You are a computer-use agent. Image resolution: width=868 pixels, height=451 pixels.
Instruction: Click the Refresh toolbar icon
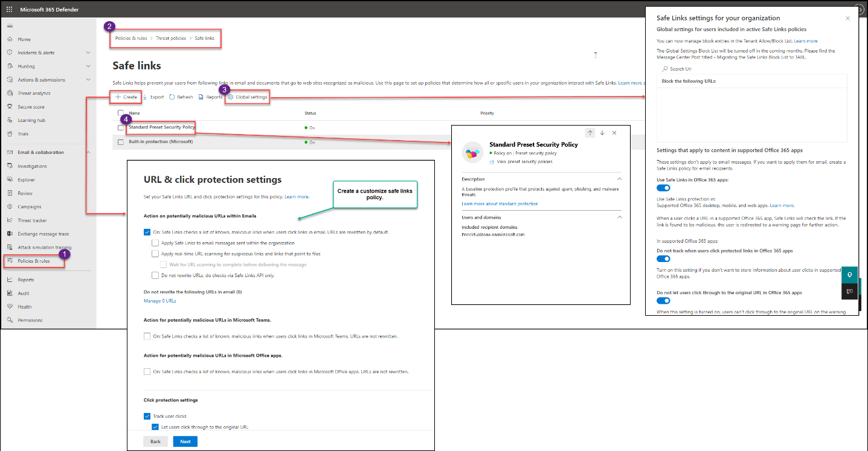click(172, 97)
